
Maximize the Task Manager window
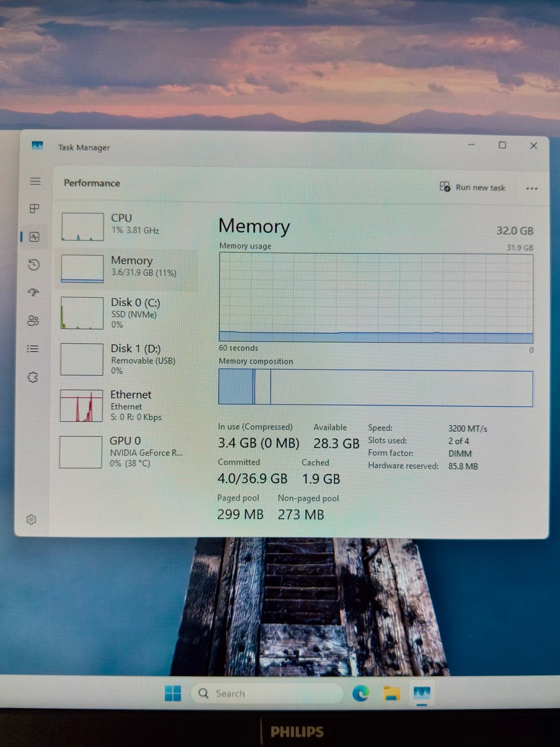pyautogui.click(x=502, y=145)
